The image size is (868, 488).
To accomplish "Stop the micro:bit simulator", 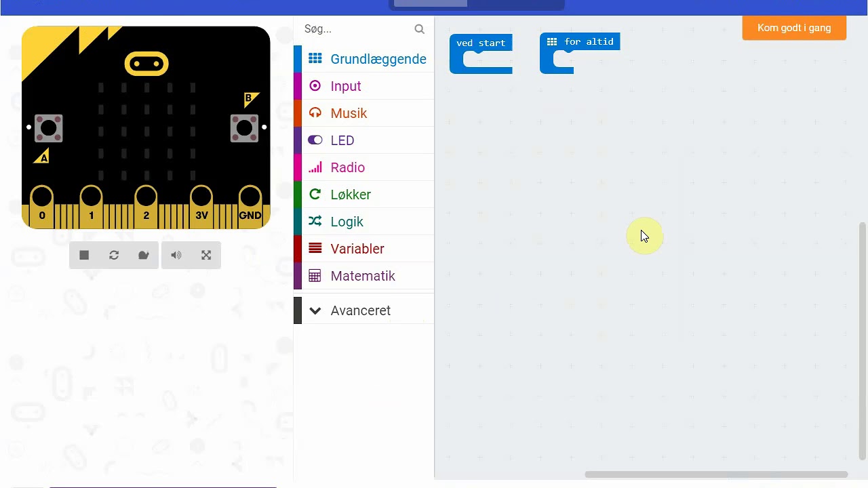I will [x=84, y=256].
